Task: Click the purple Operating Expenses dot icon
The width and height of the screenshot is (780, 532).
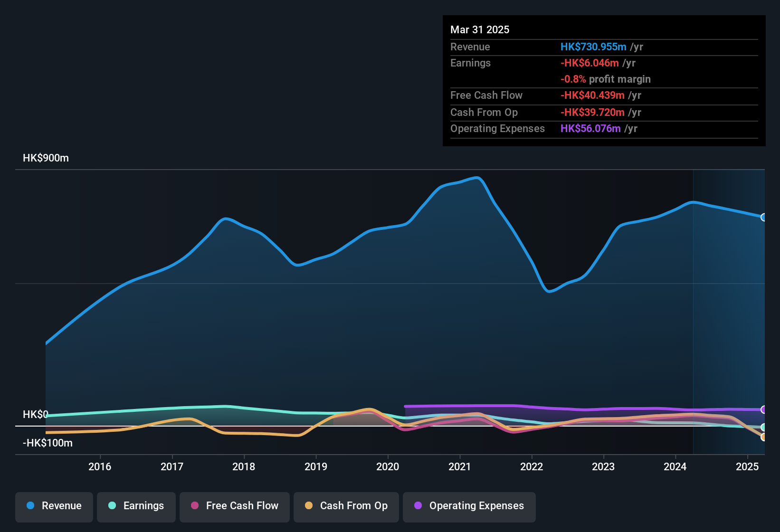Action: tap(418, 506)
